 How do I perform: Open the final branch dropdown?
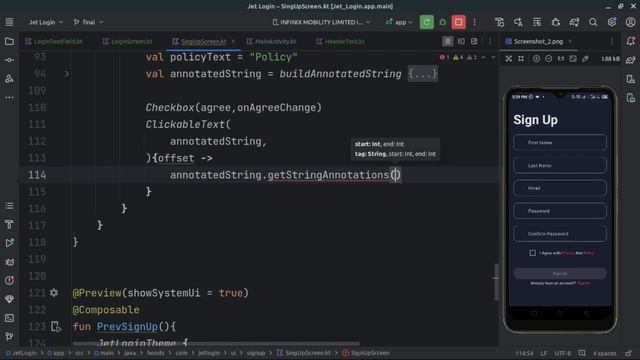coord(88,22)
